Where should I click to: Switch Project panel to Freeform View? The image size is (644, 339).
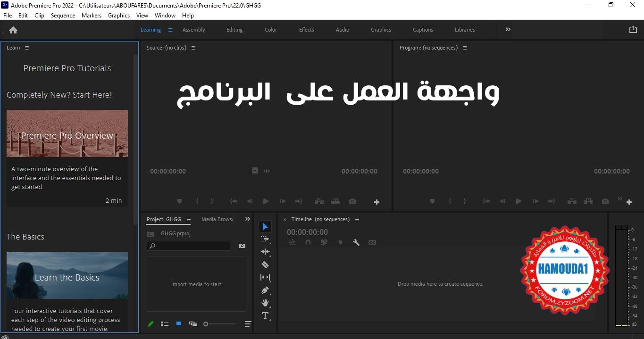click(x=192, y=324)
